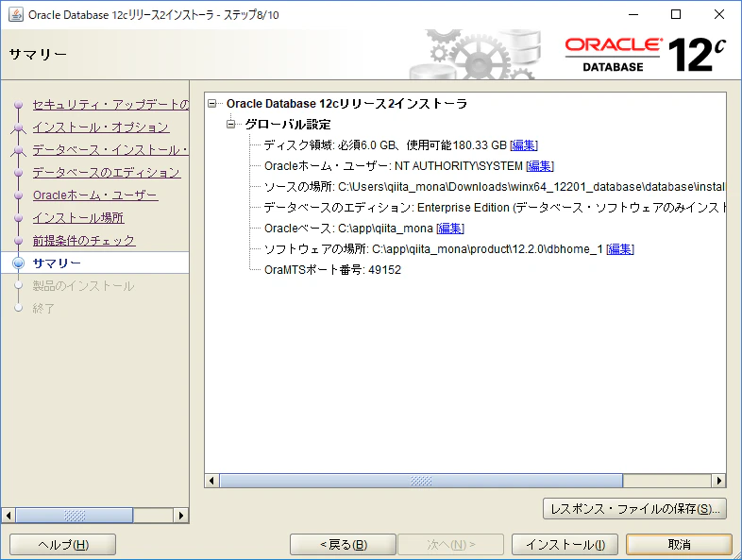Click the 戻る(B) back button

tap(343, 545)
